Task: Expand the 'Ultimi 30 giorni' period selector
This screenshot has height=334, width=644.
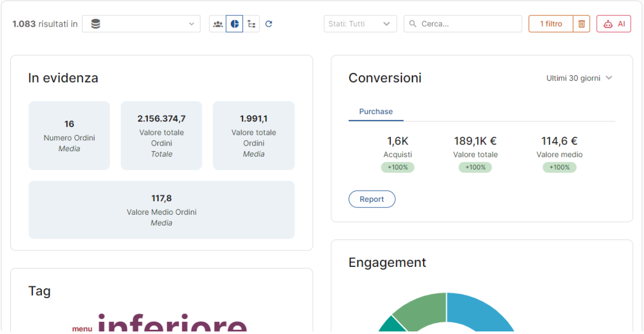Action: 579,78
